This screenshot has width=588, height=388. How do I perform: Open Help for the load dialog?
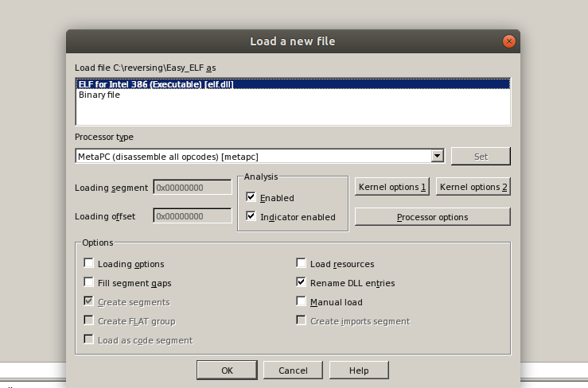[x=359, y=371]
